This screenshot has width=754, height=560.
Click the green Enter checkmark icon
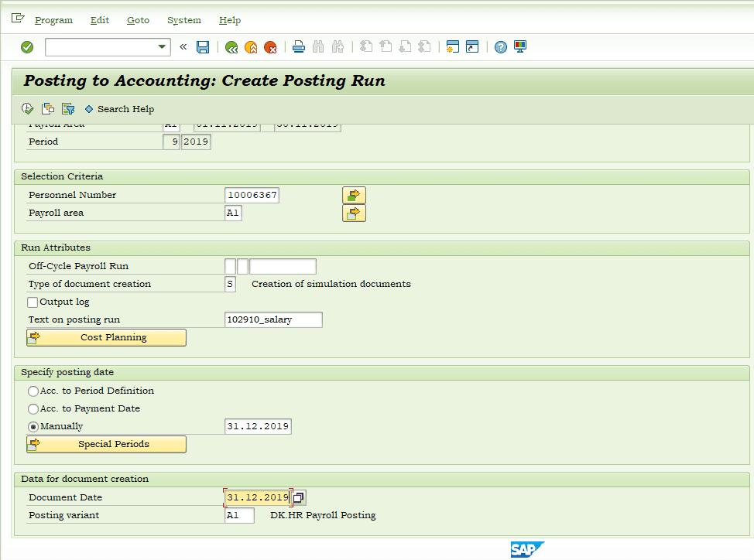tap(27, 47)
